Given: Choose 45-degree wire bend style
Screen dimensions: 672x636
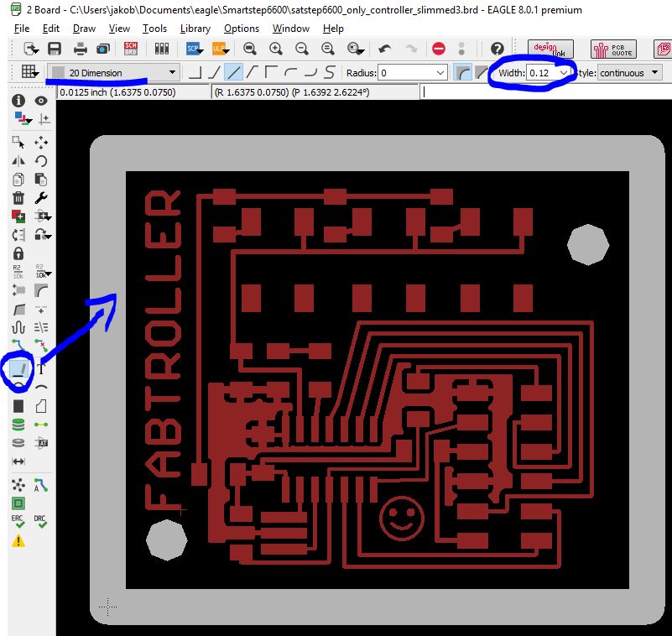Looking at the screenshot, I should 214,72.
